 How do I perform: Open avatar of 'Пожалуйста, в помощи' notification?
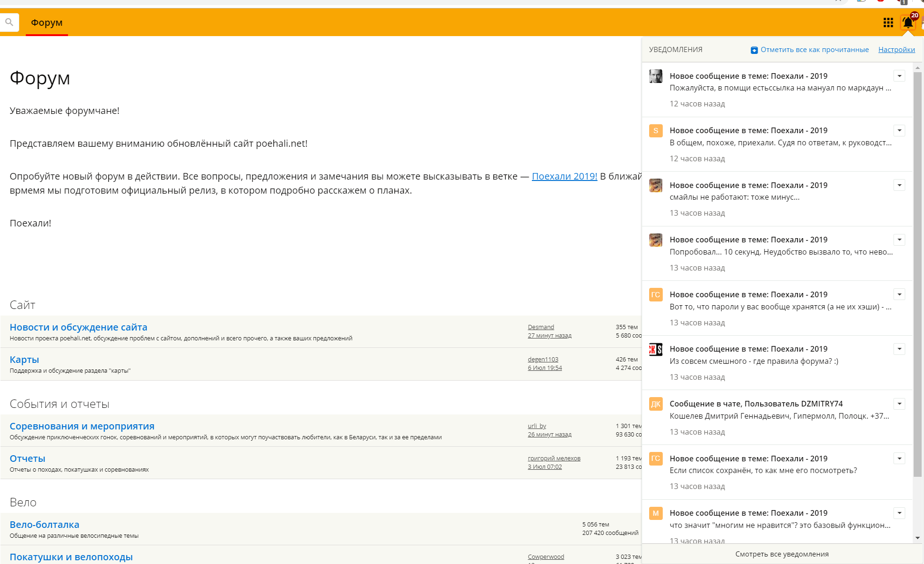[x=656, y=76]
